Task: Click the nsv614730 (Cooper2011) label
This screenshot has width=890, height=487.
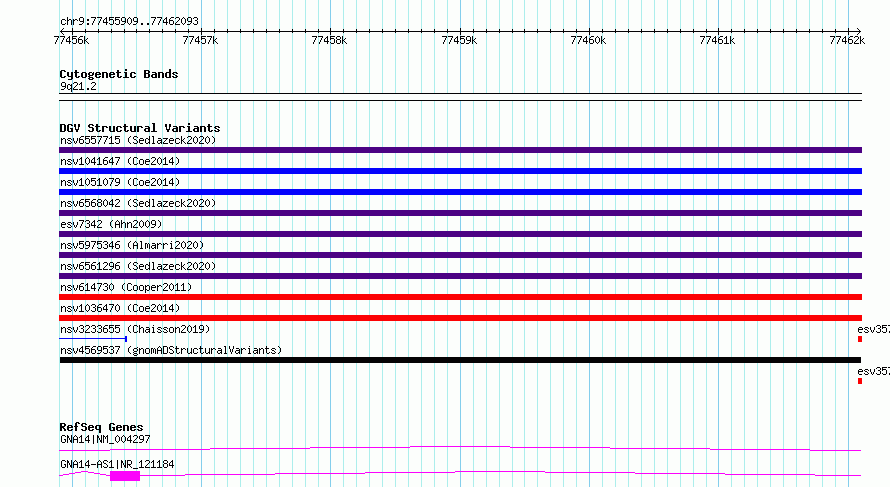Action: [126, 287]
